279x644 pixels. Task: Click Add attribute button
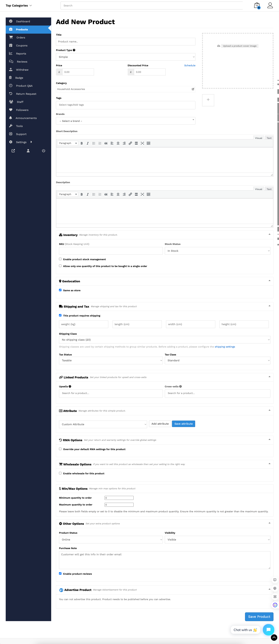(160, 424)
